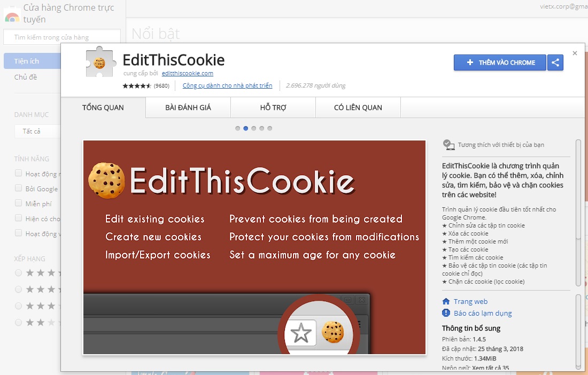Click the search store input field
Screen dimensions: 588x375
[x=62, y=37]
